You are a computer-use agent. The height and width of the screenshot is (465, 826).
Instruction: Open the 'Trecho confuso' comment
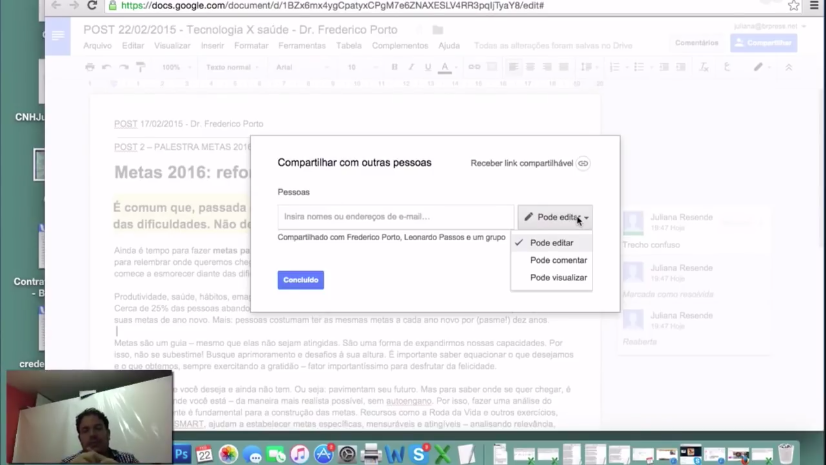pos(694,231)
